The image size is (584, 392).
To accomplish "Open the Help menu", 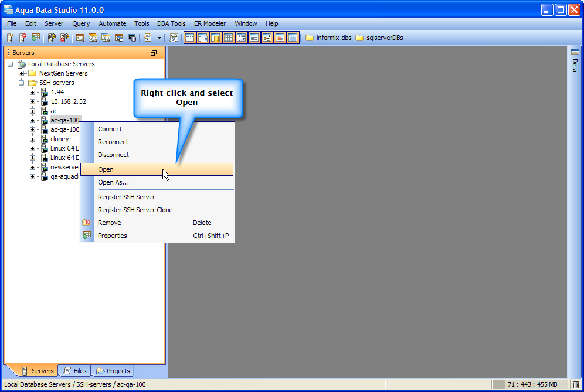I will (x=272, y=23).
